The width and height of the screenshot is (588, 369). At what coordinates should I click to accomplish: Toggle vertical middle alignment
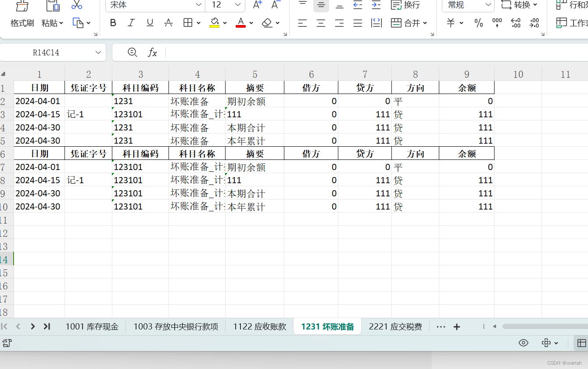[x=321, y=5]
